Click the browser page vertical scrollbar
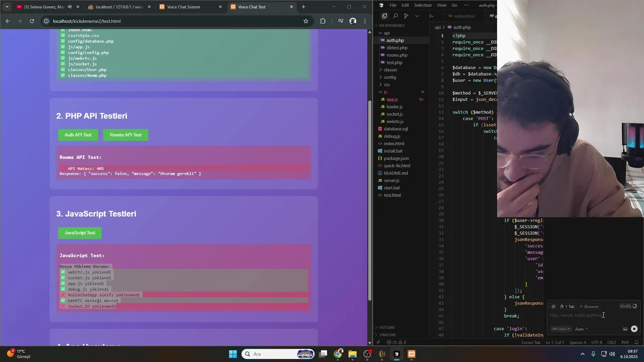The height and width of the screenshot is (362, 644). (370, 201)
